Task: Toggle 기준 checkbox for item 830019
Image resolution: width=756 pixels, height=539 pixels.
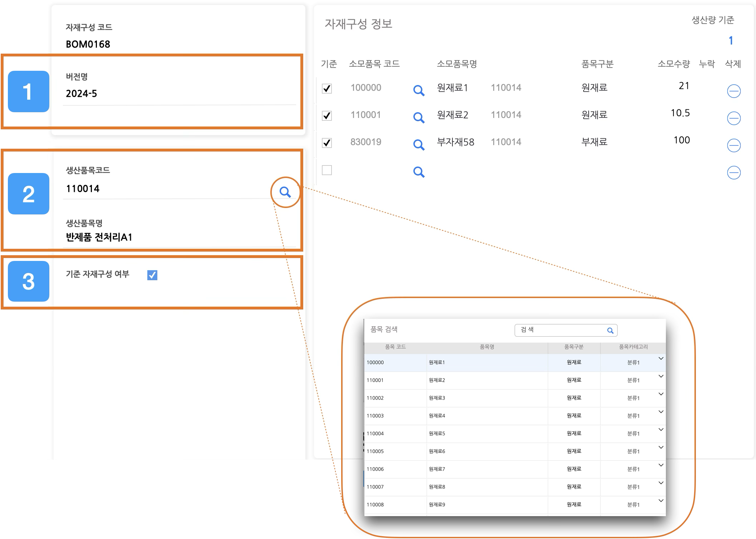Action: pyautogui.click(x=327, y=143)
